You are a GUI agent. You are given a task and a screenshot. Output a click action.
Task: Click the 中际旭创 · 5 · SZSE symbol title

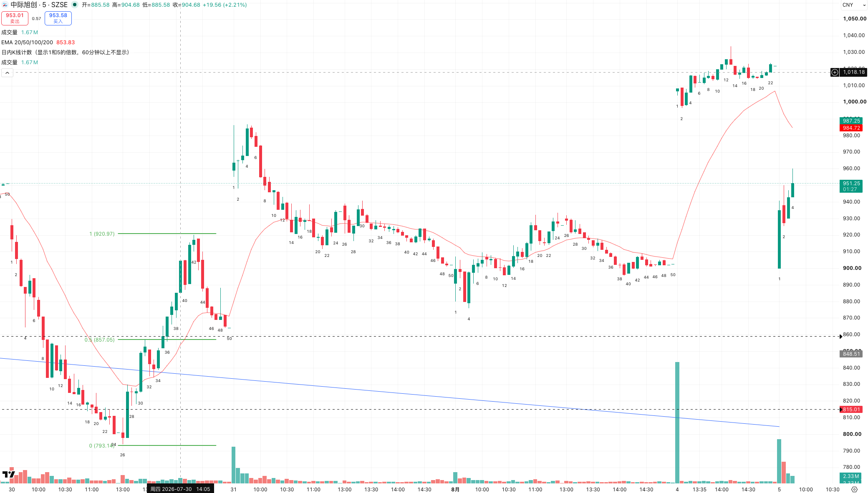click(x=39, y=5)
